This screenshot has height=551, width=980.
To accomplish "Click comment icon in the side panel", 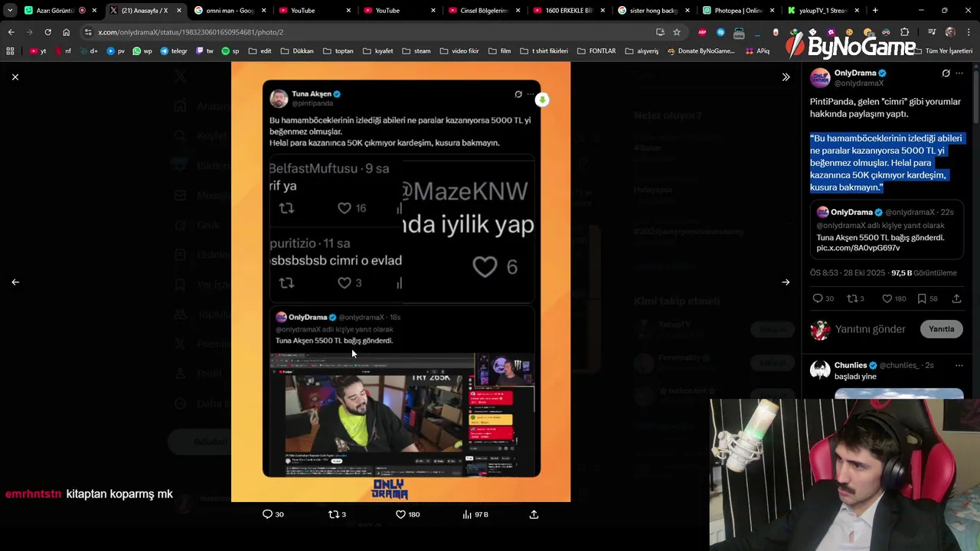I will pyautogui.click(x=818, y=298).
